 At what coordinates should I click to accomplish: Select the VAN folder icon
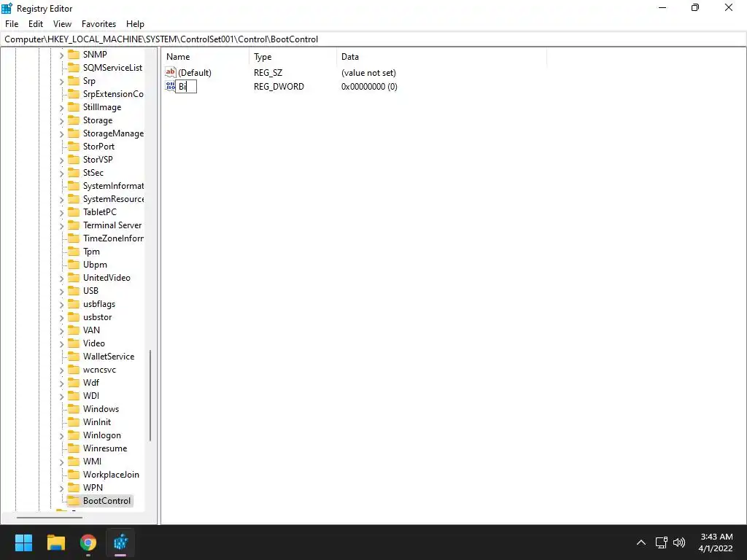pos(74,330)
